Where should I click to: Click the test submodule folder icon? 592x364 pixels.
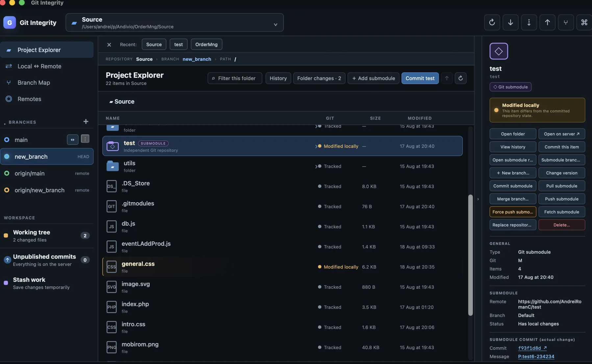click(x=112, y=146)
